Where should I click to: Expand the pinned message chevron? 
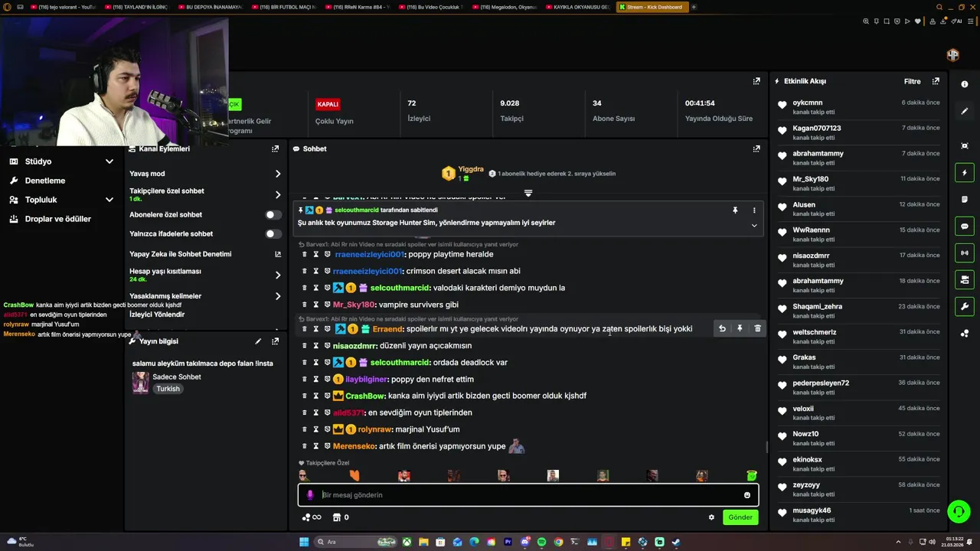click(754, 225)
